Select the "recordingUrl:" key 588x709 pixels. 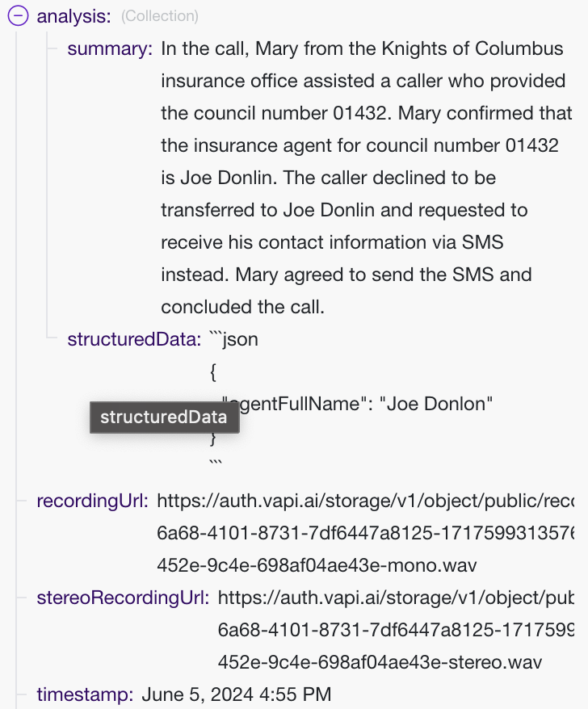coord(93,501)
